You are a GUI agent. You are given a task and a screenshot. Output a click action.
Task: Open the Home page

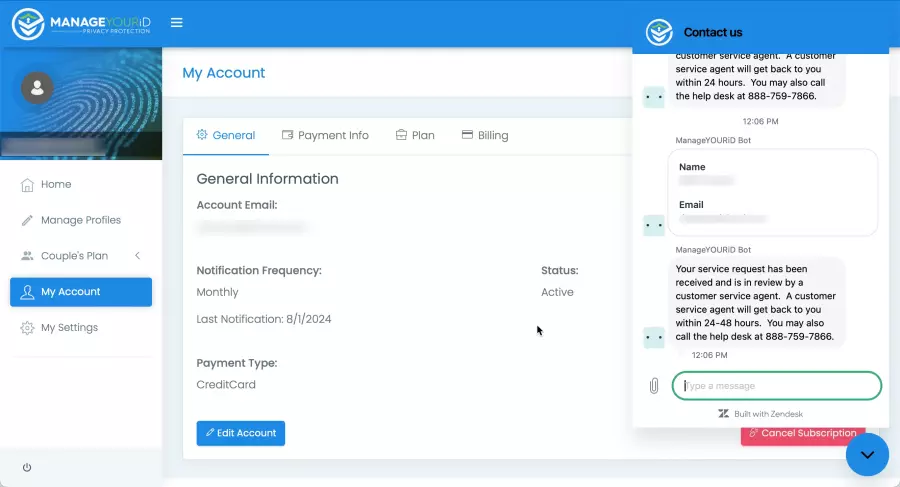(x=56, y=184)
